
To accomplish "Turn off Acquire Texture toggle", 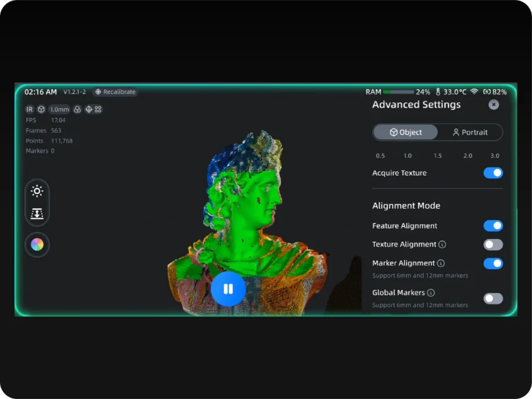I will pyautogui.click(x=493, y=173).
